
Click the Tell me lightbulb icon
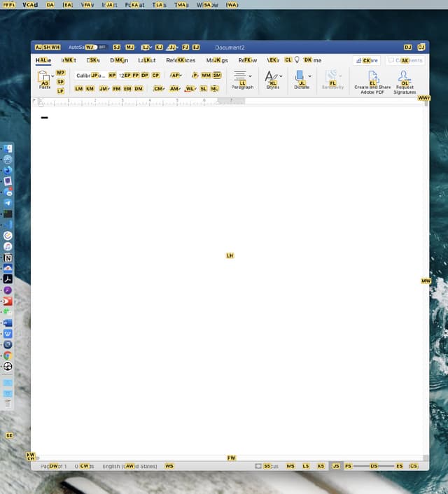click(x=297, y=60)
